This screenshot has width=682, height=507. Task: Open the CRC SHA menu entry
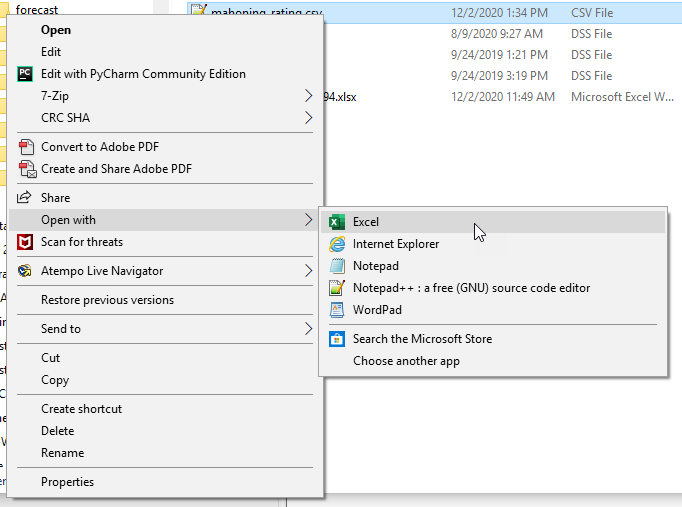(165, 117)
